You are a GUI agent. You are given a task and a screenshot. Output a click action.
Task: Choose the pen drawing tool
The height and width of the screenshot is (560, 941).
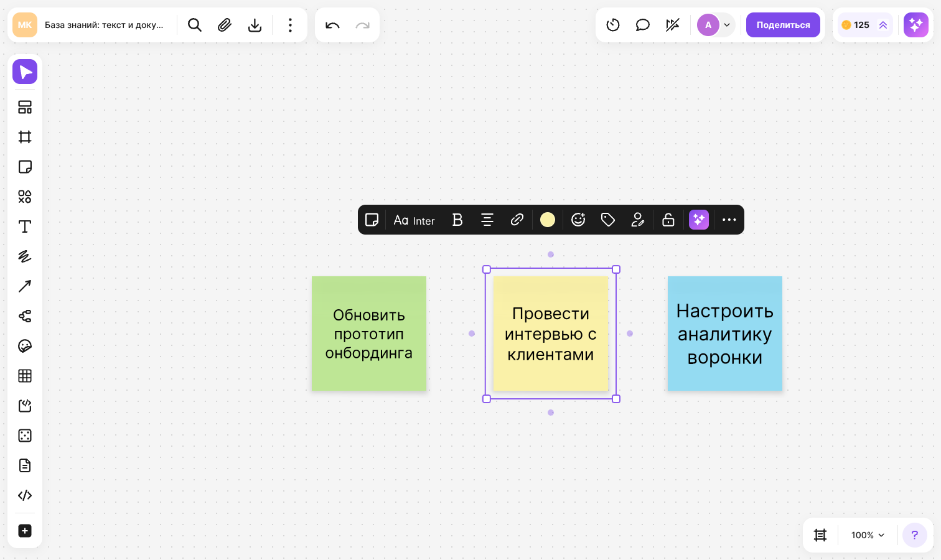coord(25,256)
